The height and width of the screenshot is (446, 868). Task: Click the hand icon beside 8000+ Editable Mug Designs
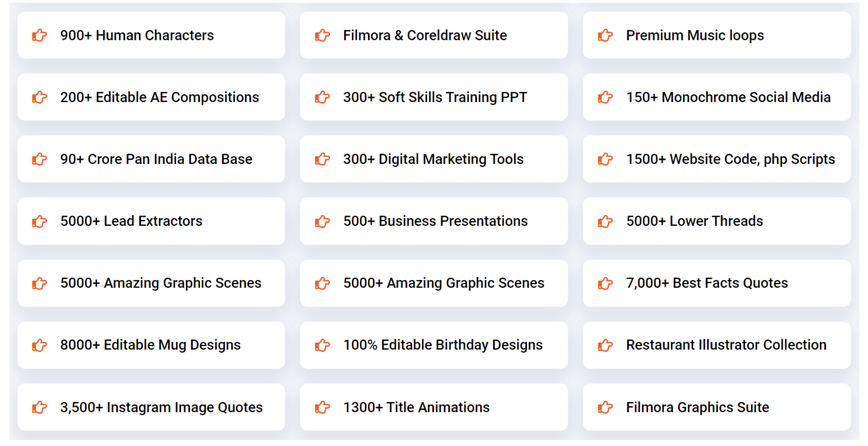coord(39,345)
